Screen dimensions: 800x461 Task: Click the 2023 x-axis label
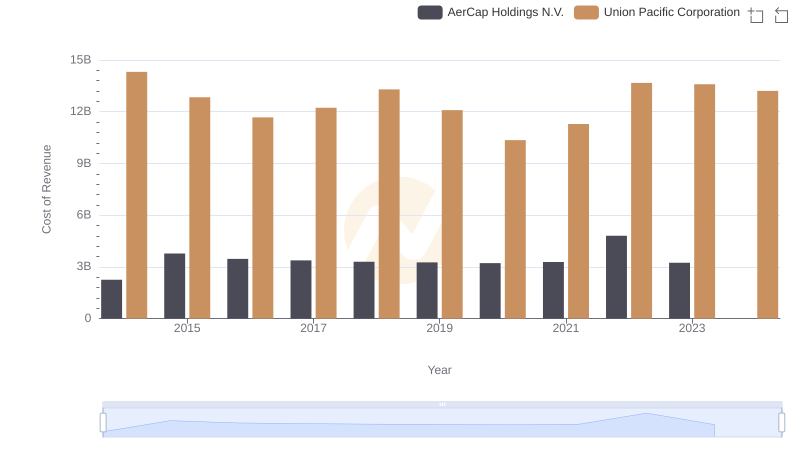coord(692,328)
